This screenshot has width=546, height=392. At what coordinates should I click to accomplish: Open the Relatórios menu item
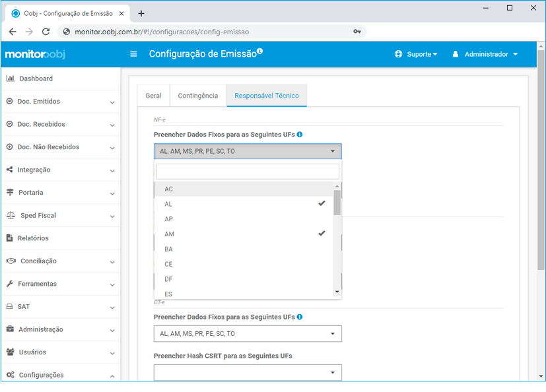61,238
